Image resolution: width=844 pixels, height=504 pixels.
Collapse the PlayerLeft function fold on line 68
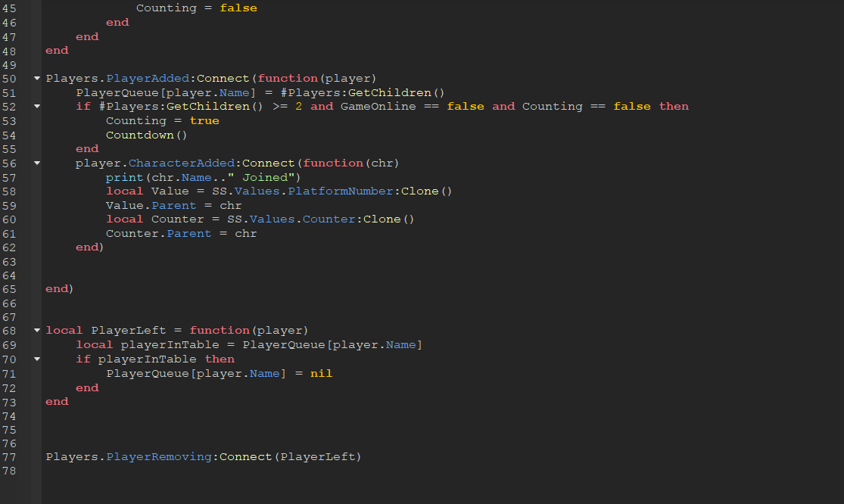pos(36,330)
